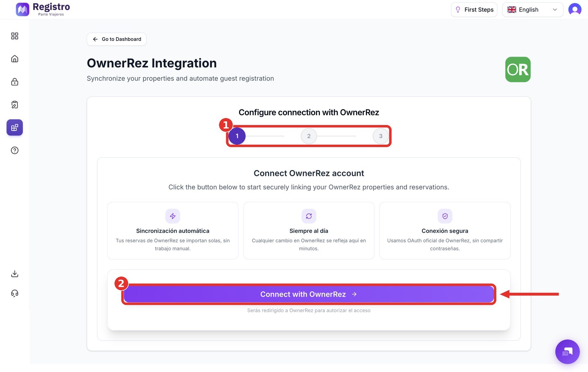Screen dimensions: 588x372
Task: Select the lock icon in sidebar
Action: click(x=15, y=82)
